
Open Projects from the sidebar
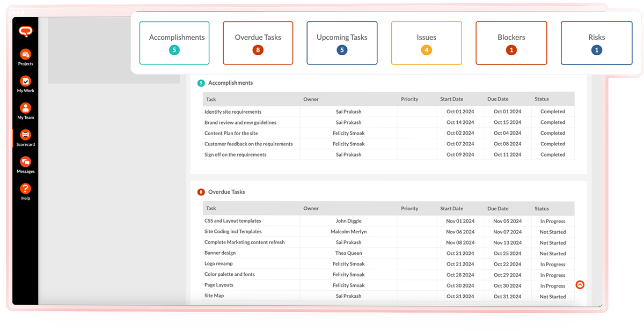pos(25,57)
